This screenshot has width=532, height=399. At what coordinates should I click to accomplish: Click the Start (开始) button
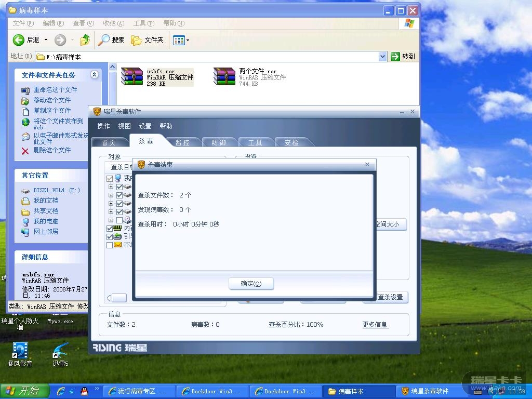tap(24, 391)
